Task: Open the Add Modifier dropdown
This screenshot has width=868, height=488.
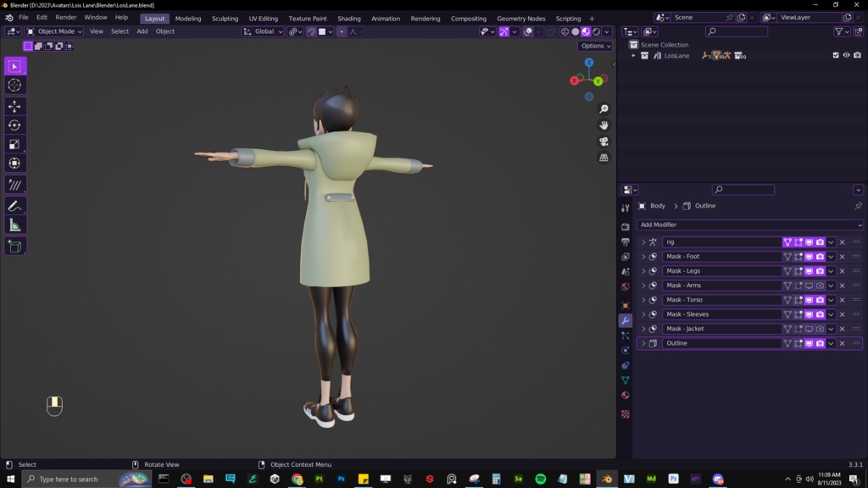Action: (x=749, y=225)
